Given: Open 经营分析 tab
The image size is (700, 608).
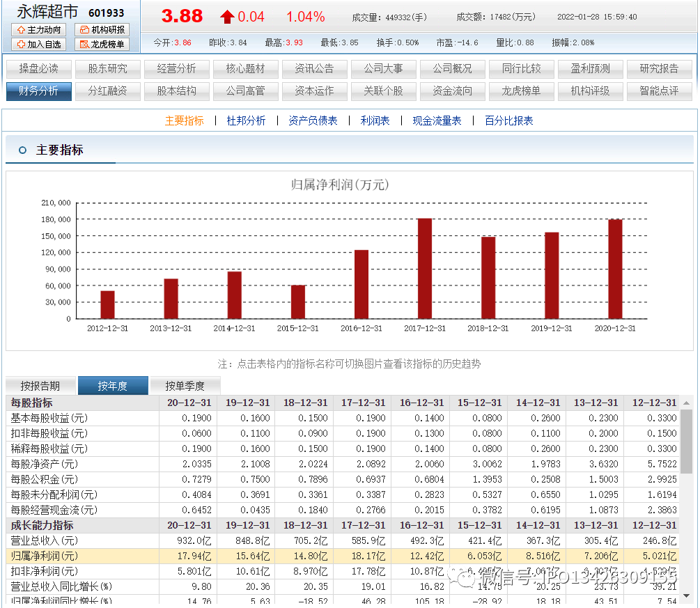Looking at the screenshot, I should (177, 69).
